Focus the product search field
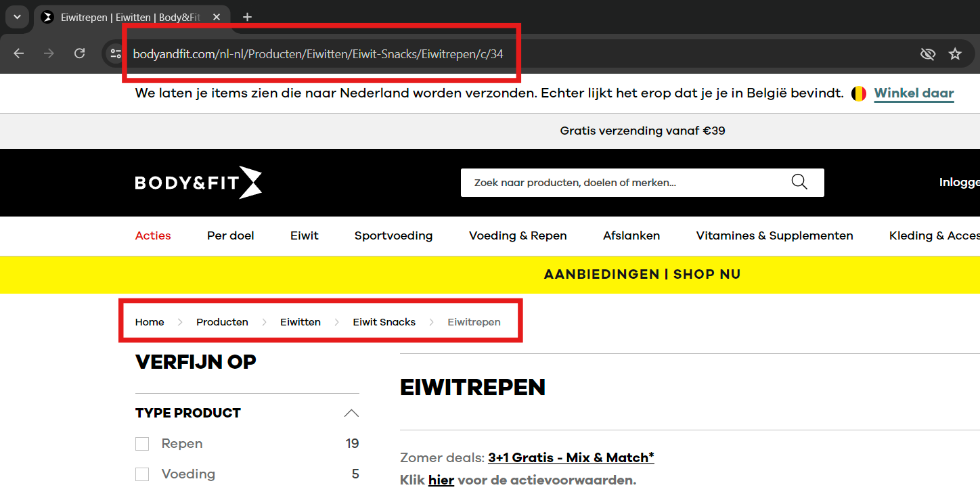The image size is (980, 496). pyautogui.click(x=642, y=183)
